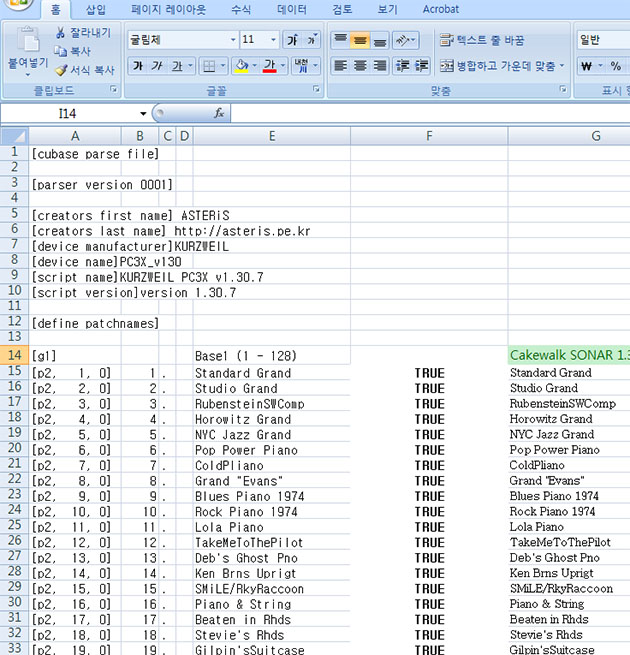Switch to the 삽입 (Insert) tab
This screenshot has width=630, height=655.
coord(95,9)
